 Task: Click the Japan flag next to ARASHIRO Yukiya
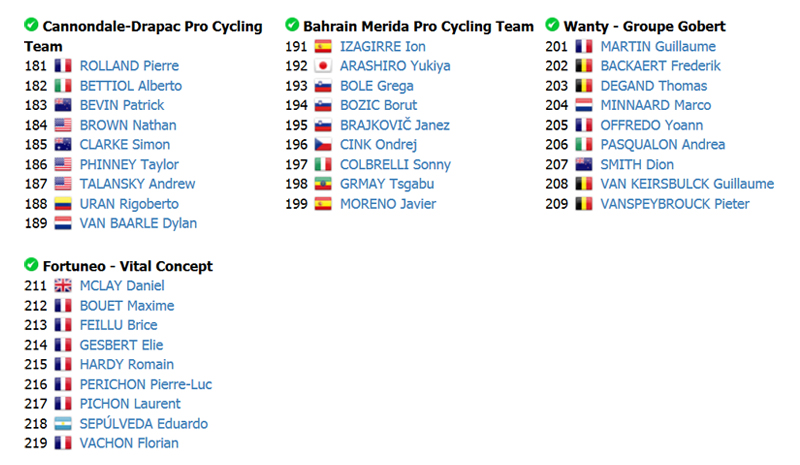coord(323,66)
